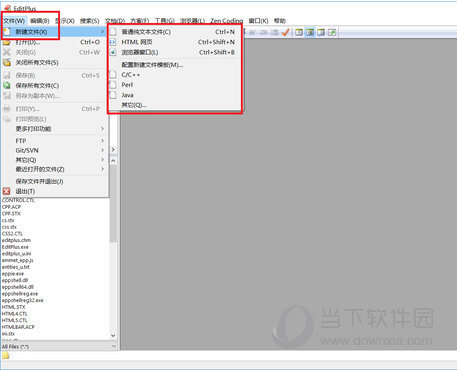Select emmet_app.js in the file list
The width and height of the screenshot is (457, 370).
click(18, 260)
